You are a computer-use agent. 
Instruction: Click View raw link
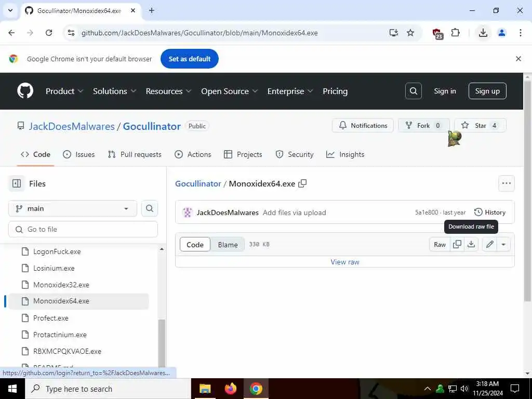point(345,262)
